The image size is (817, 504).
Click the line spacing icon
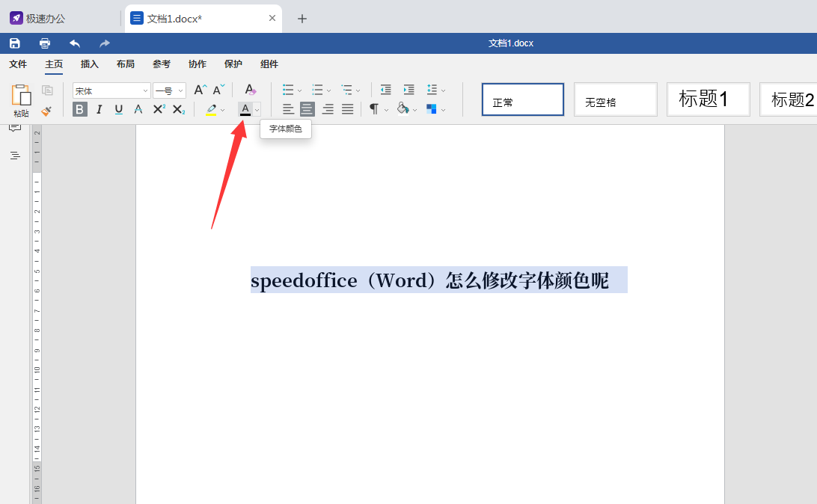coord(432,90)
